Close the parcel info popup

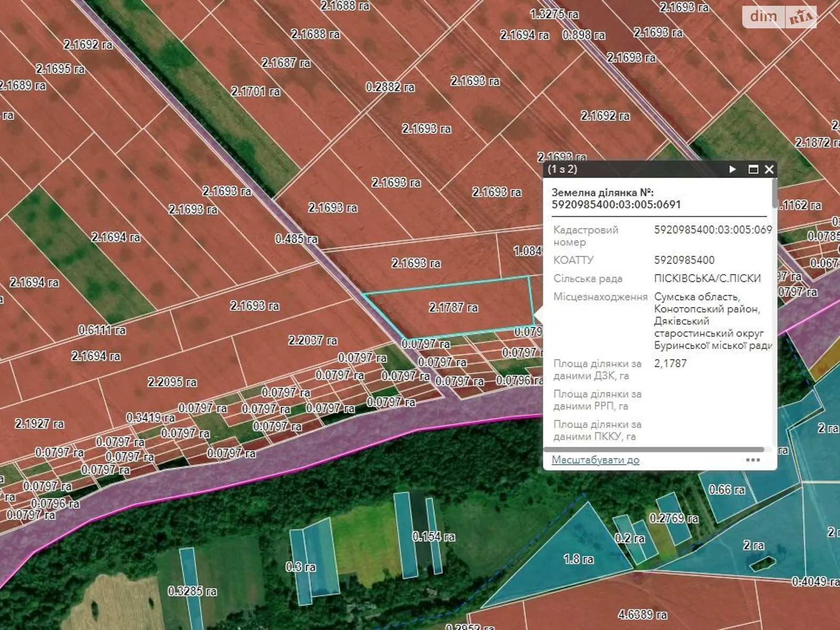click(x=769, y=169)
